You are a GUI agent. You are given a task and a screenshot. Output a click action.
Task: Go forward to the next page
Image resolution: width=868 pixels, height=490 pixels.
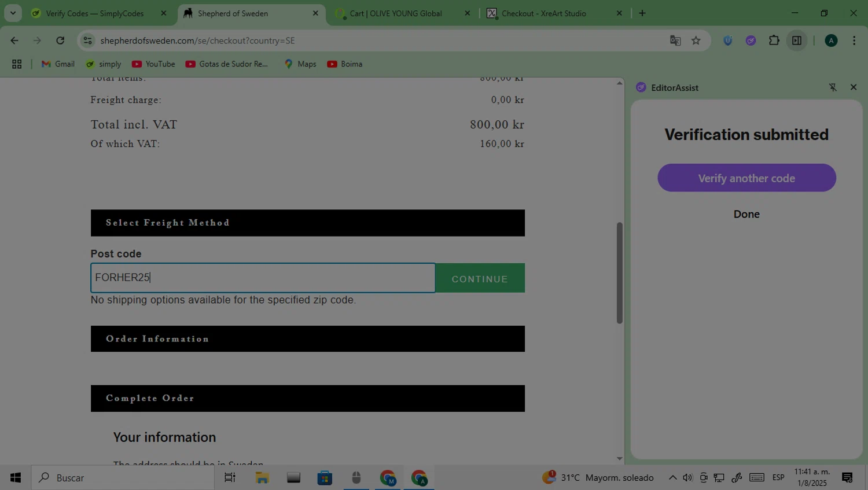coord(37,40)
